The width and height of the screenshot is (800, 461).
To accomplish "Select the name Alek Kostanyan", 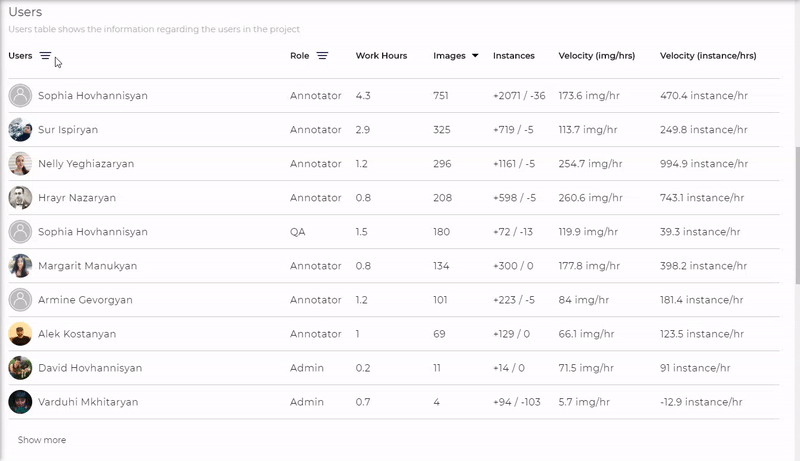I will point(77,334).
